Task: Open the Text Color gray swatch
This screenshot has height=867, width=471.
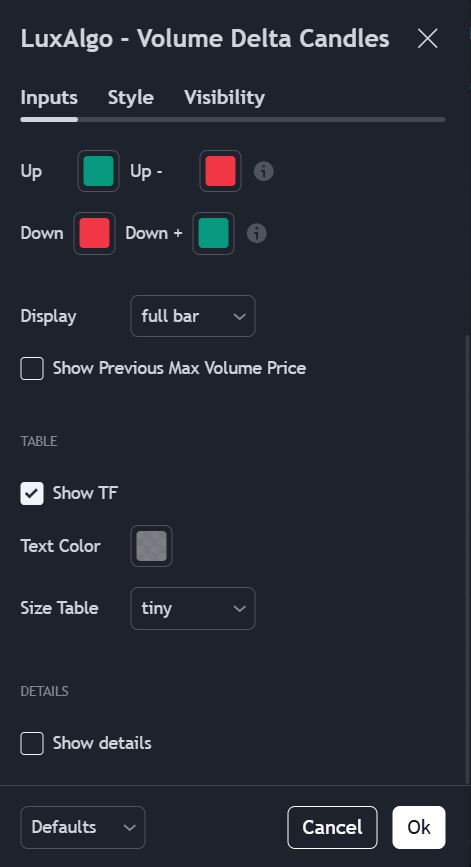Action: click(151, 546)
